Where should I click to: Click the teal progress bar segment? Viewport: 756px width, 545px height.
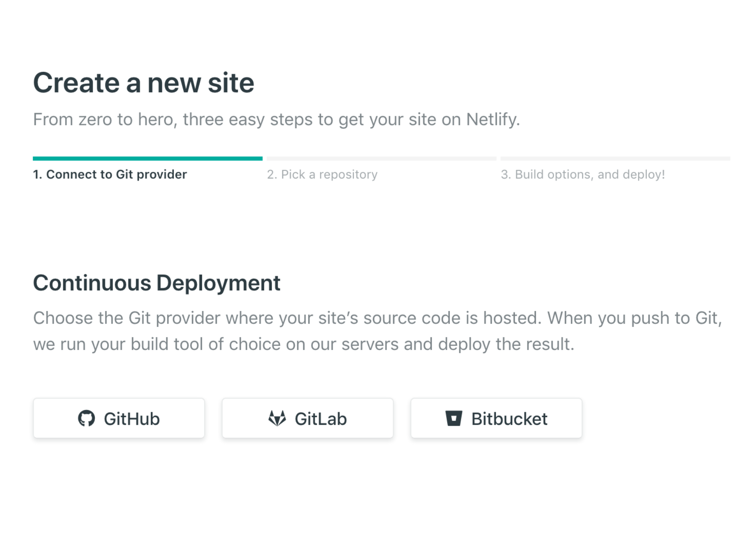tap(148, 158)
